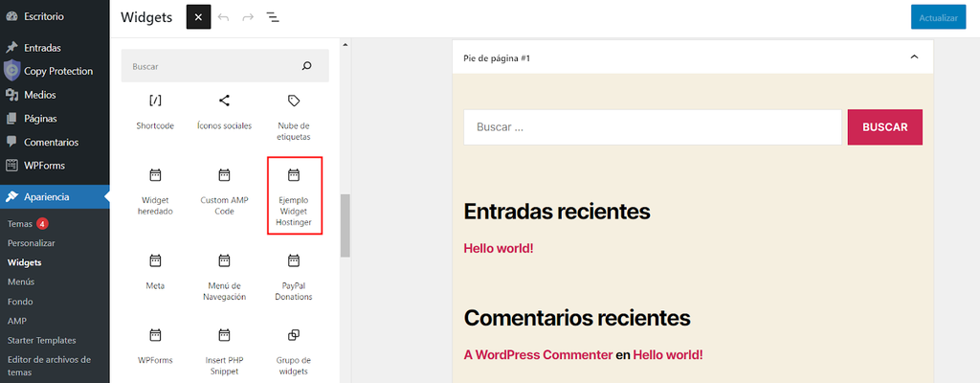Pick the Custom AMP Code widget

point(224,191)
